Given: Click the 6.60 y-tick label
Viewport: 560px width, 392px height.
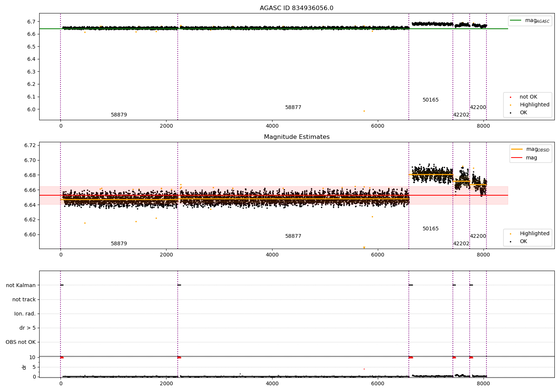Looking at the screenshot, I should pyautogui.click(x=30, y=234).
